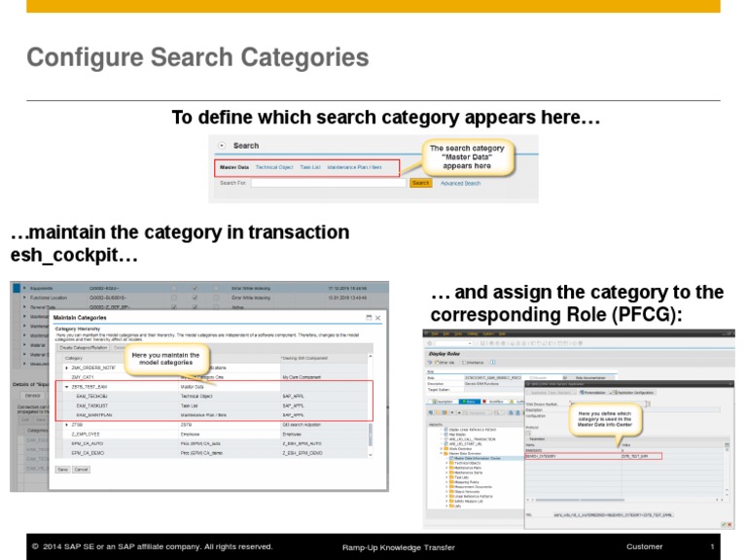Viewport: 747px width, 560px height.
Task: Switch to the Workflow tab with red indicator
Action: [494, 402]
